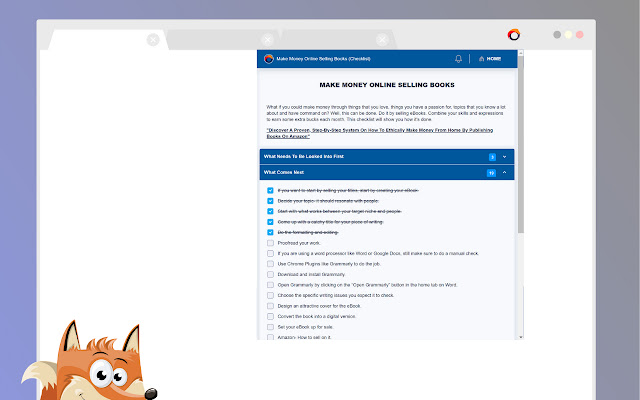Screen dimensions: 640x400
Task: Click the 'What Comes Next' section header
Action: pyautogui.click(x=387, y=173)
